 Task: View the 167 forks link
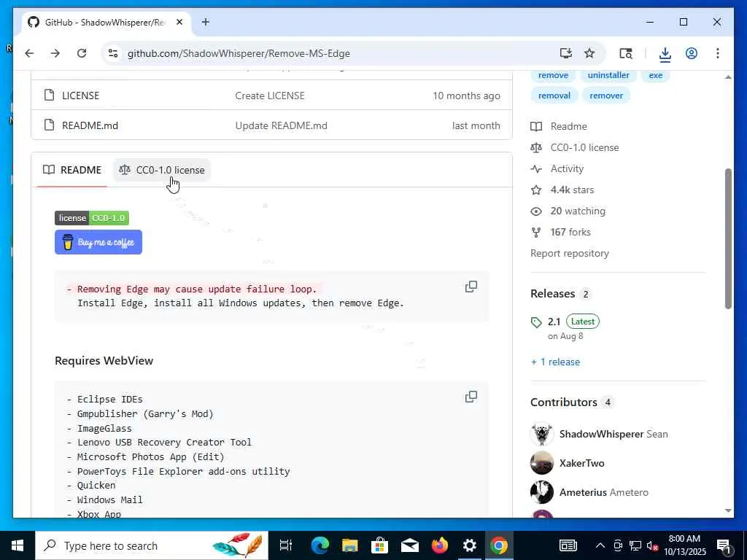coord(561,233)
